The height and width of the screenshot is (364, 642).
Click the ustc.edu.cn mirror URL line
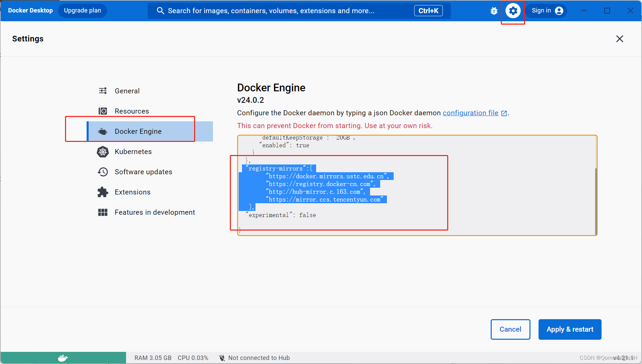(328, 176)
